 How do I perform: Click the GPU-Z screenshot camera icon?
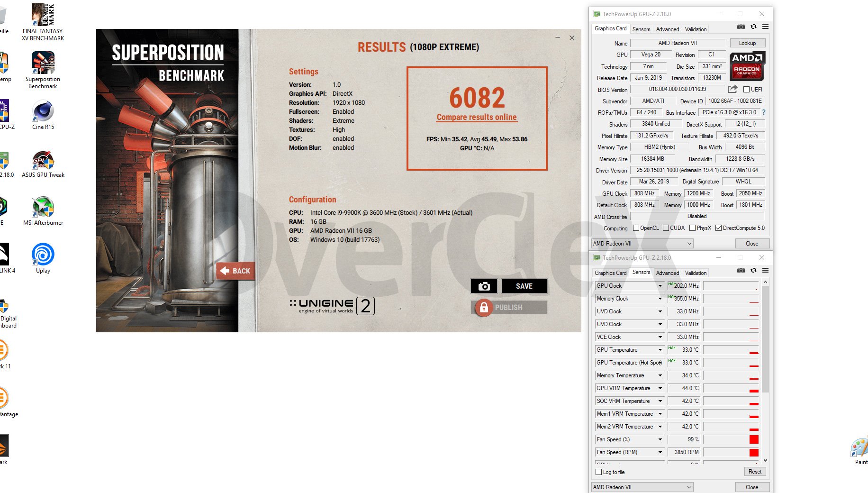click(x=741, y=27)
